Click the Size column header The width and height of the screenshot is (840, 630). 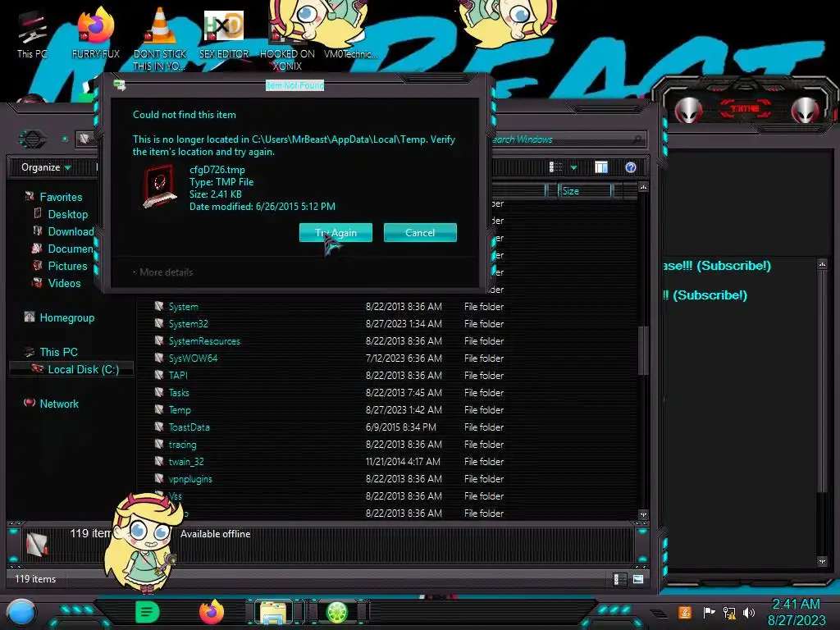pyautogui.click(x=584, y=190)
